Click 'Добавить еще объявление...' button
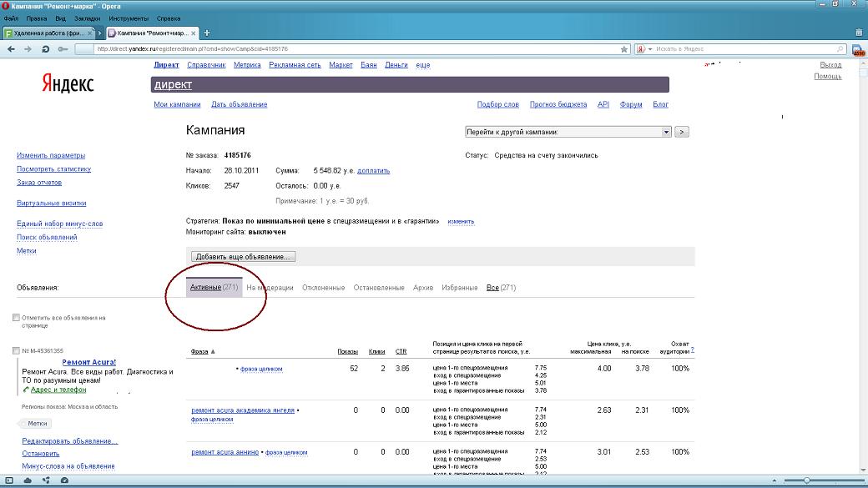Viewport: 868px width, 488px height. coord(243,257)
